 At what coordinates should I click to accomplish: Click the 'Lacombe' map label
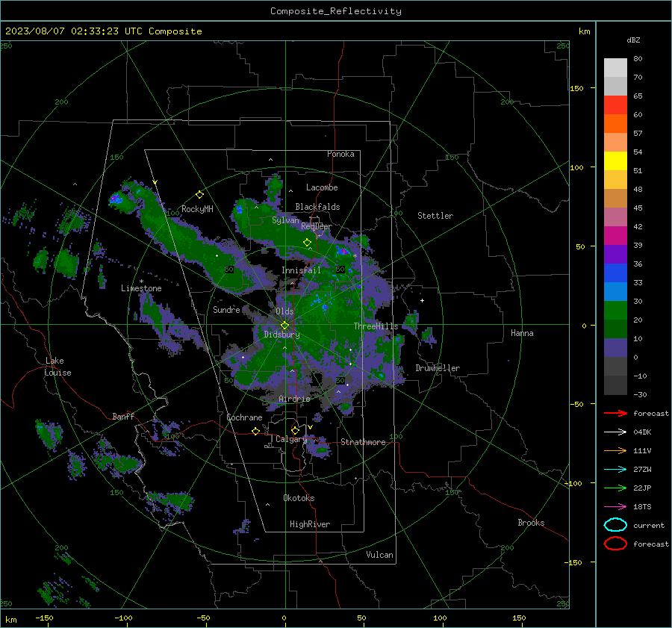[x=322, y=187]
